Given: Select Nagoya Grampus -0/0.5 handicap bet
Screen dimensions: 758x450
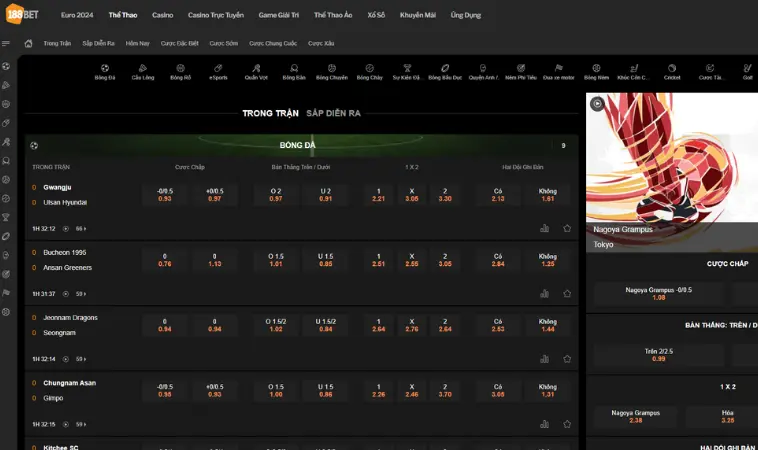Looking at the screenshot, I should pyautogui.click(x=658, y=293).
